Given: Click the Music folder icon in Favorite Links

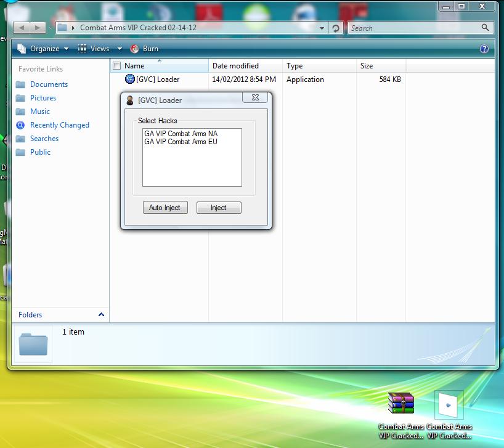Looking at the screenshot, I should [20, 112].
